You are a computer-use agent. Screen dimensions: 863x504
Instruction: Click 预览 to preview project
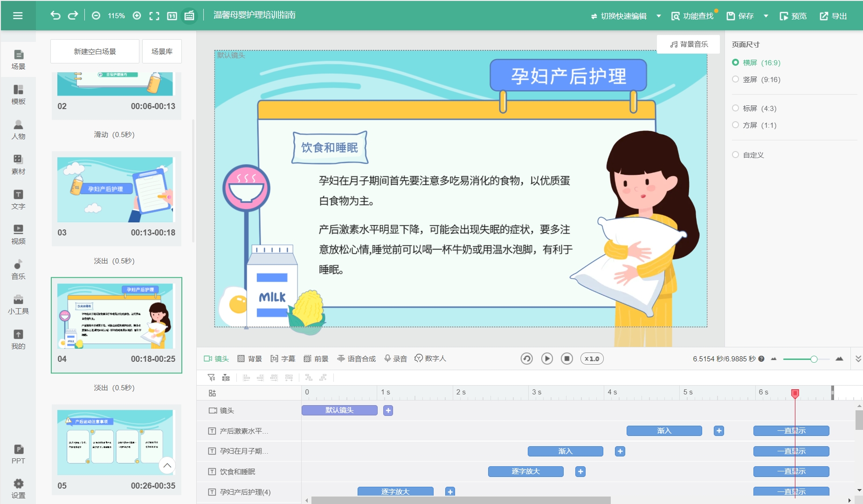coord(793,16)
